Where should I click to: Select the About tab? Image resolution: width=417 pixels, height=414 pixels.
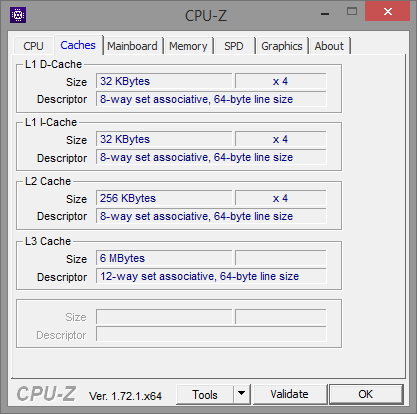coord(329,46)
